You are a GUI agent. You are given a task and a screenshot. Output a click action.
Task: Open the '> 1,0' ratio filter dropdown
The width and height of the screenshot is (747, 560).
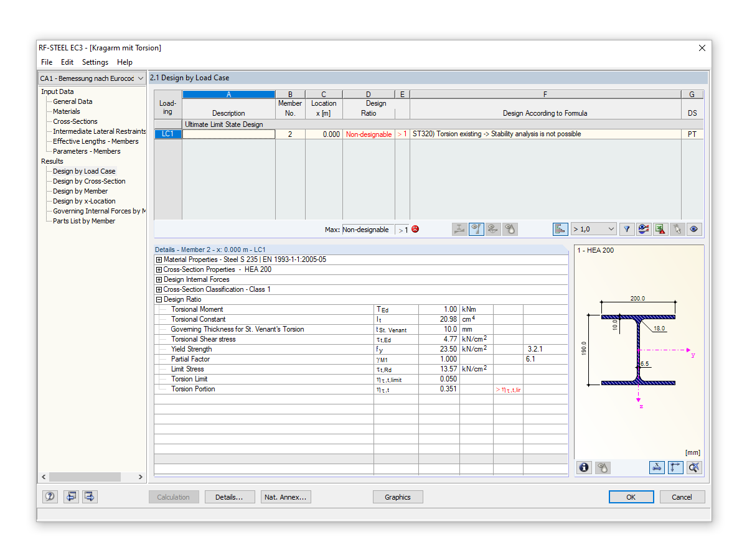(x=593, y=229)
